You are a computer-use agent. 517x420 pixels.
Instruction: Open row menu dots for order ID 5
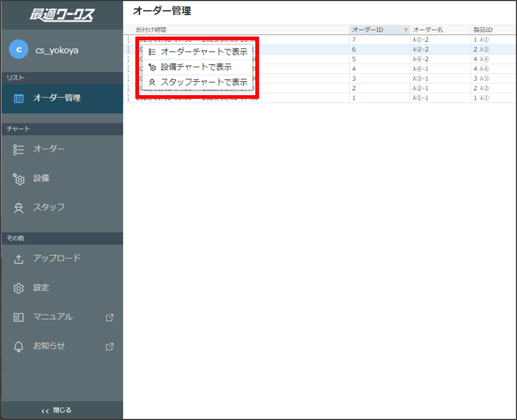click(x=128, y=59)
